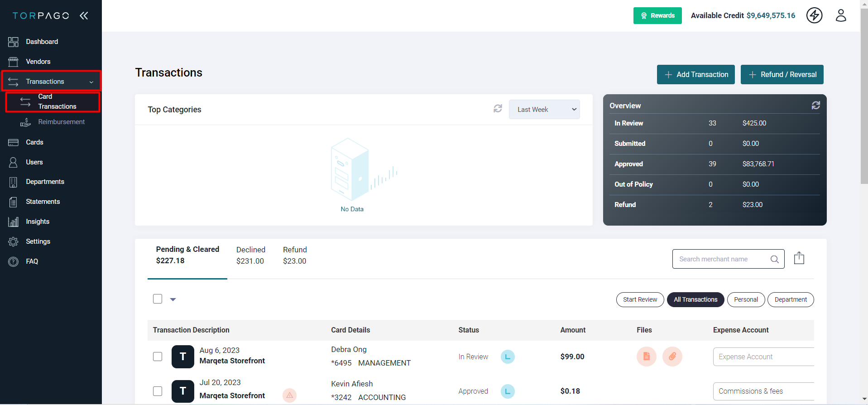Screen dimensions: 868x405
Task: Click the T merchant icon for Jul 20
Action: pos(183,391)
